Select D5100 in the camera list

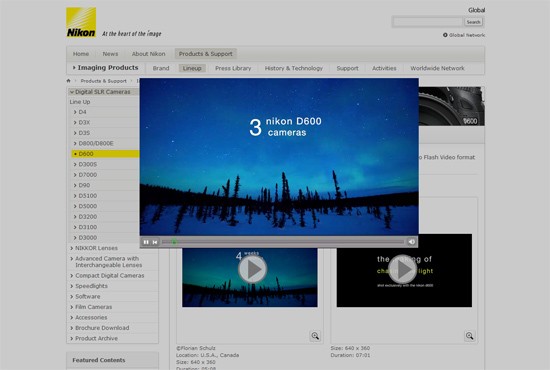pyautogui.click(x=88, y=196)
